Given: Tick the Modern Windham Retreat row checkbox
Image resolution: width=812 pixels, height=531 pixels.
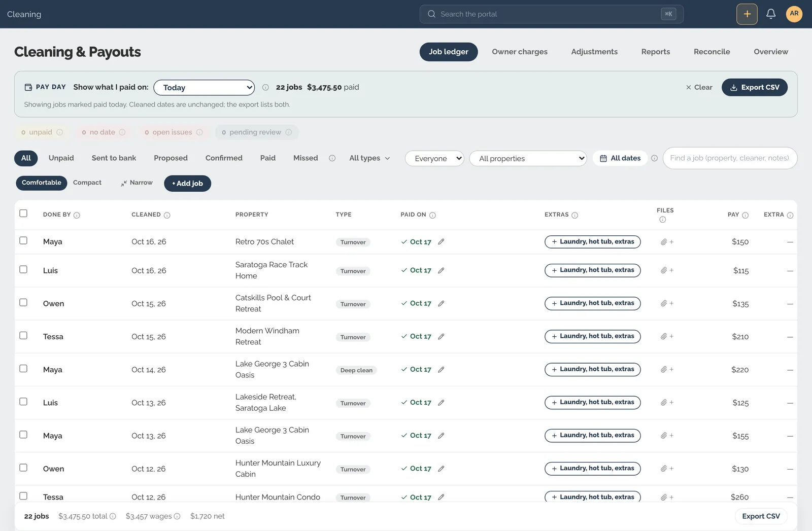Looking at the screenshot, I should [x=23, y=335].
